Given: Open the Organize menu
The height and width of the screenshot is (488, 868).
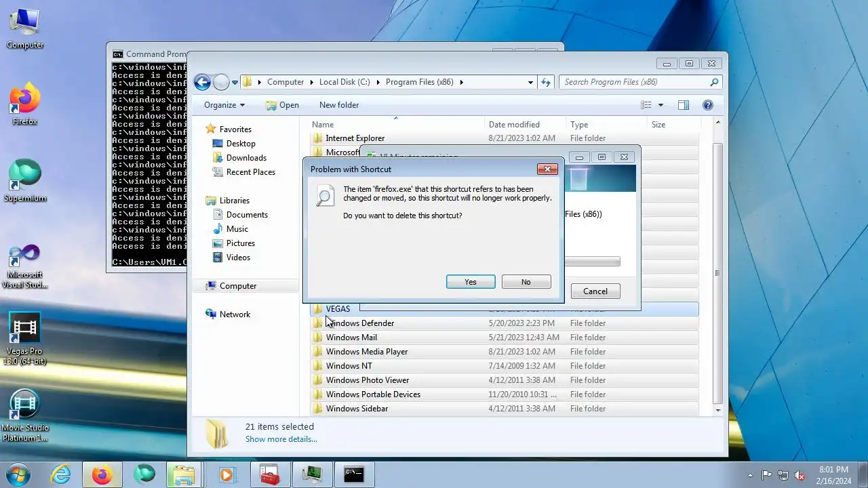Looking at the screenshot, I should [x=224, y=105].
